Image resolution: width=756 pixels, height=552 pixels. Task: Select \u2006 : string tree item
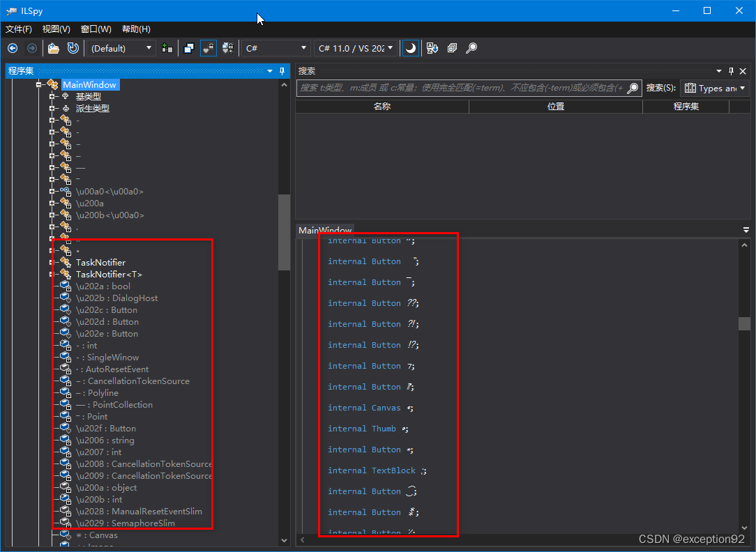(x=105, y=440)
